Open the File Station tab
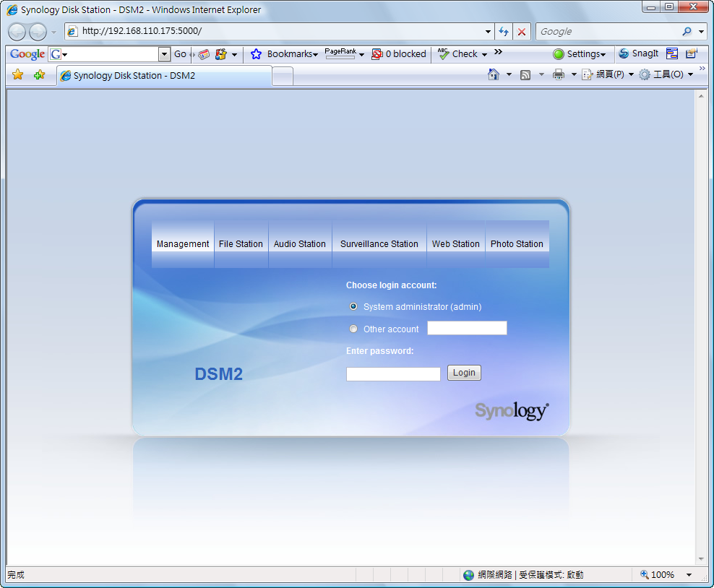This screenshot has height=588, width=714. pos(241,244)
